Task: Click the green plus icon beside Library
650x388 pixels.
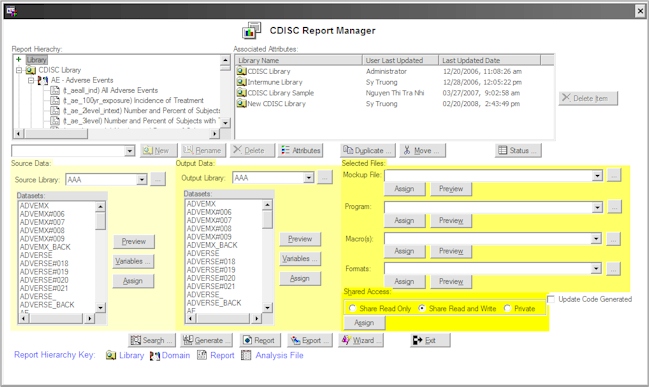Action: 18,60
